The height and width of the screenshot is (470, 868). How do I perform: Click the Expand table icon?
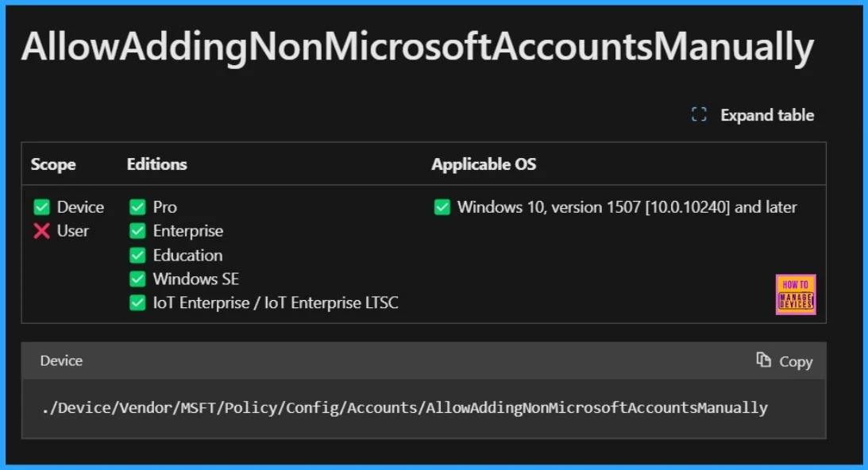(x=699, y=115)
